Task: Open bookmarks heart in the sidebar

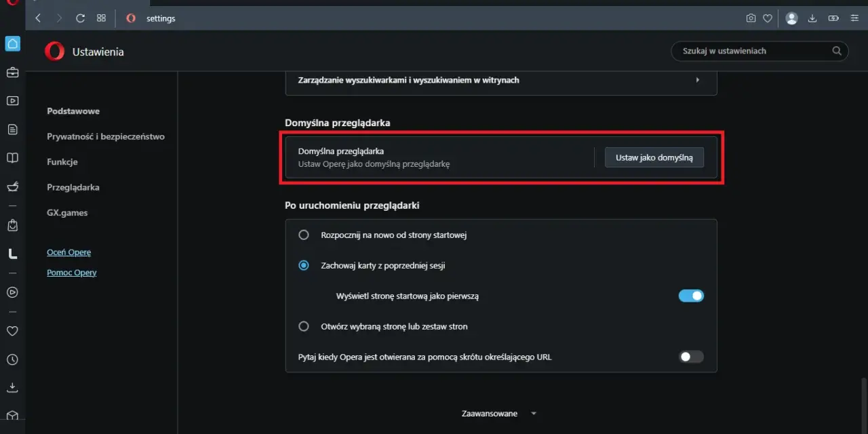Action: [12, 331]
